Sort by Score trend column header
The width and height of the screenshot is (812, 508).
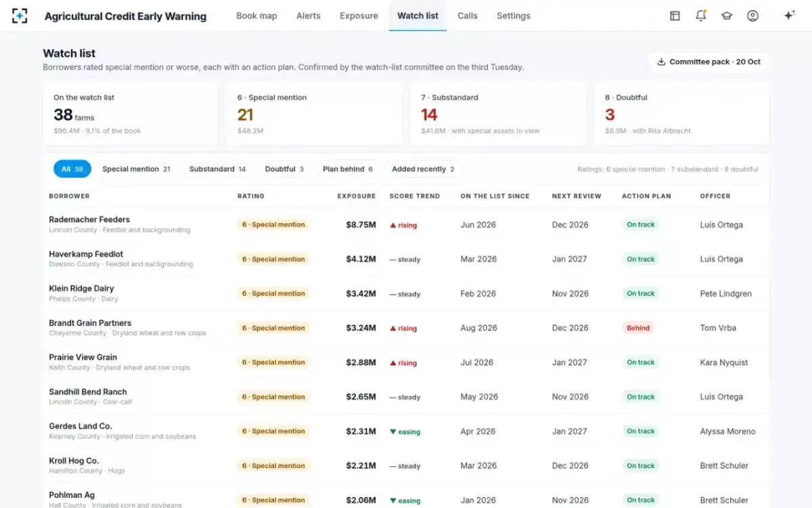point(415,196)
